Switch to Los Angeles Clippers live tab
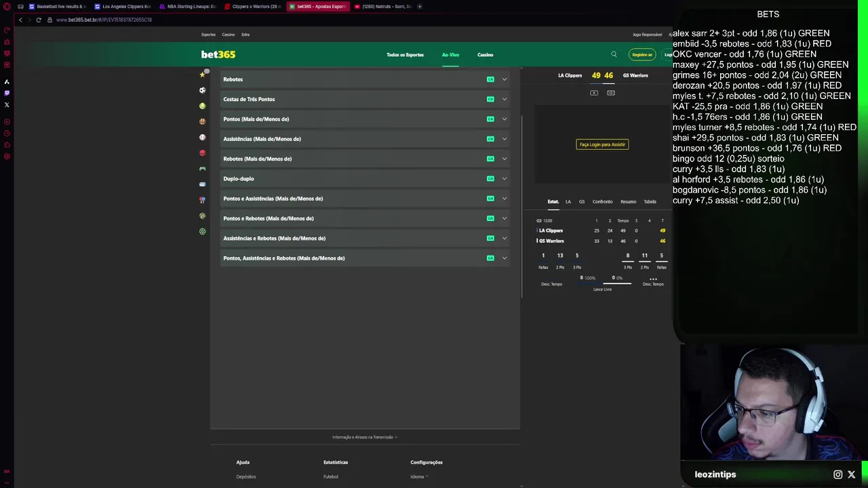 (x=122, y=6)
